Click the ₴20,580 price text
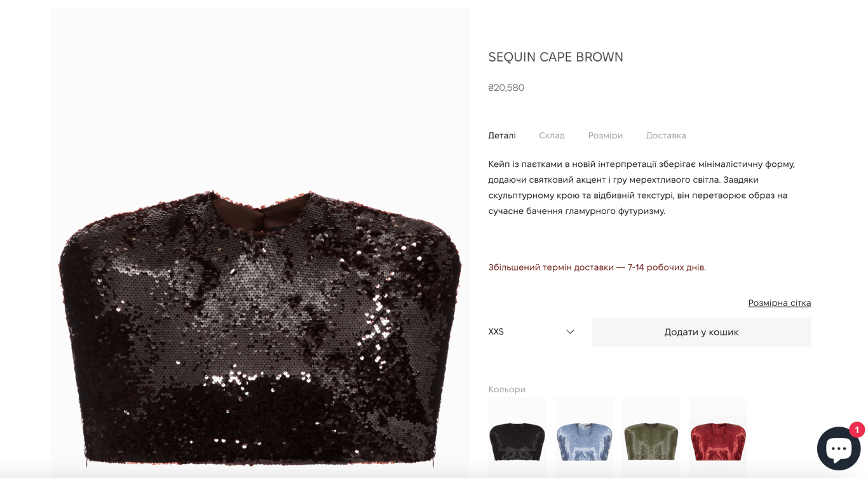The width and height of the screenshot is (868, 478). click(506, 88)
